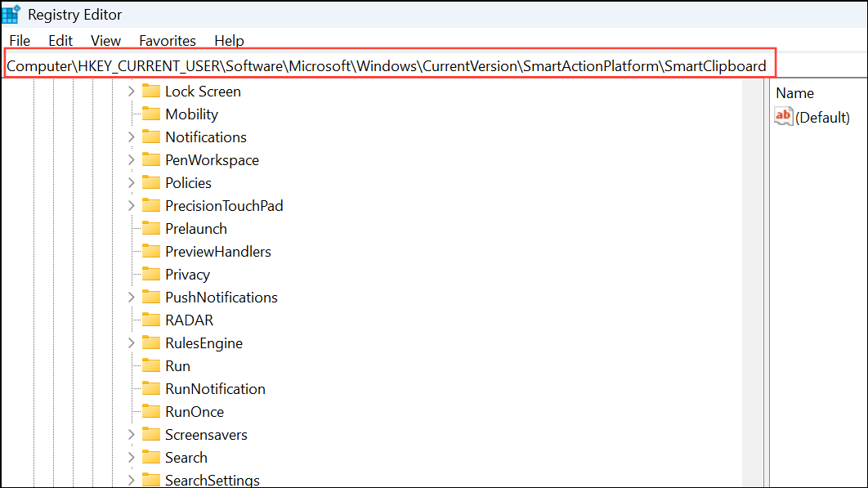Click the Privacy folder icon
The width and height of the screenshot is (868, 488).
(x=151, y=274)
